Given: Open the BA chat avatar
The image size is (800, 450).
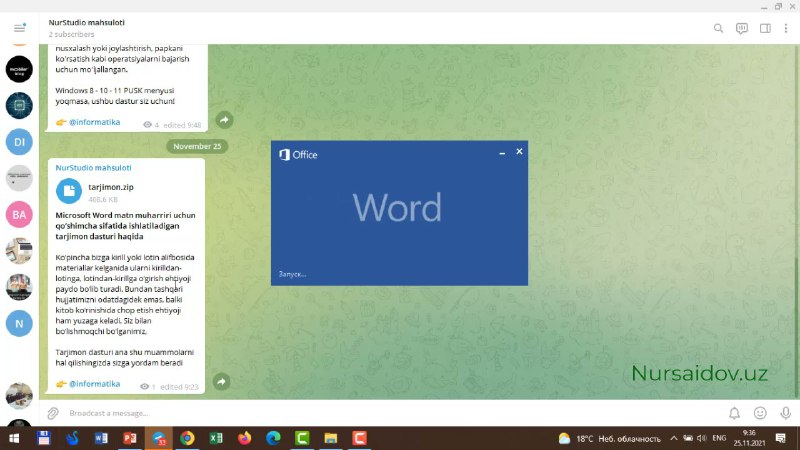Looking at the screenshot, I should [x=19, y=215].
